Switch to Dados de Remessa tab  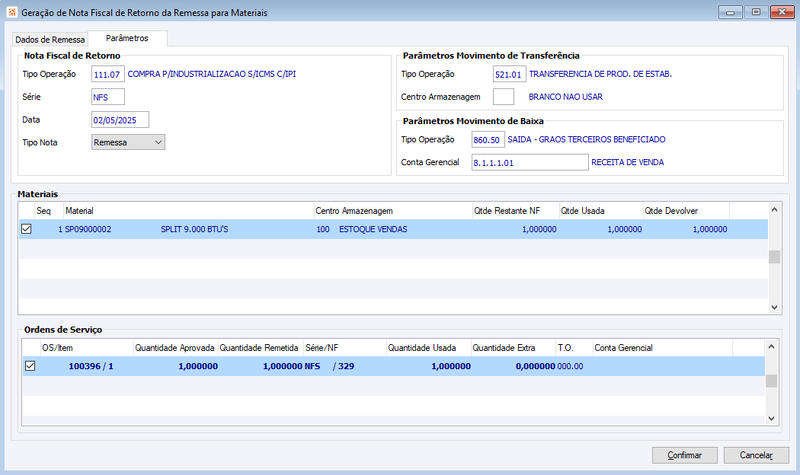[x=49, y=39]
